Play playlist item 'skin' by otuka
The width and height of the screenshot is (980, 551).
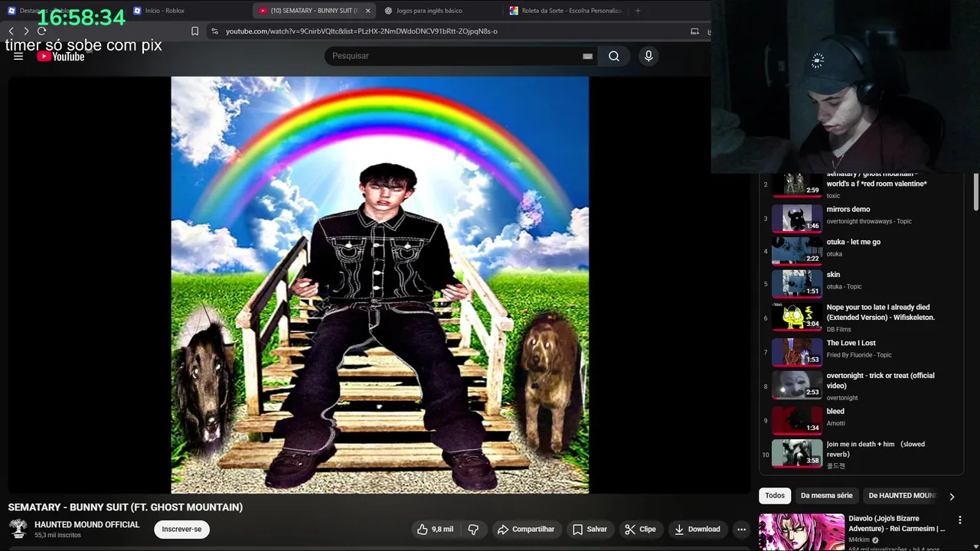(x=861, y=283)
